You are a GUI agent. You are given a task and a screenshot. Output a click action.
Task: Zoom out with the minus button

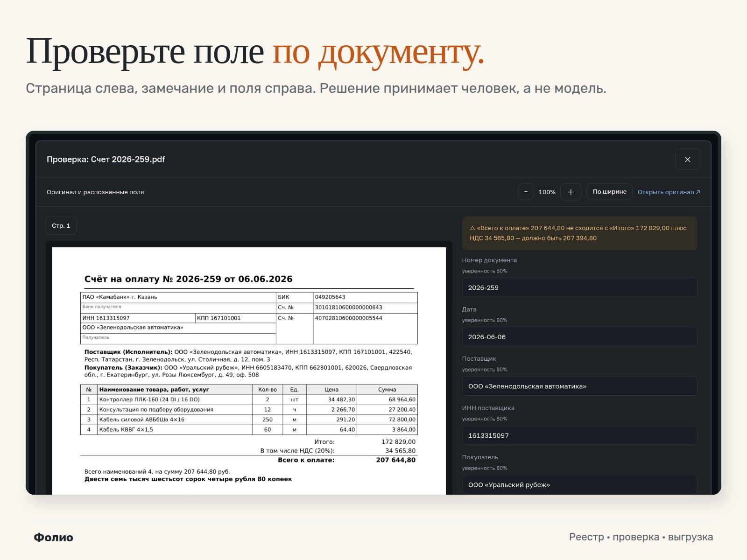(526, 192)
